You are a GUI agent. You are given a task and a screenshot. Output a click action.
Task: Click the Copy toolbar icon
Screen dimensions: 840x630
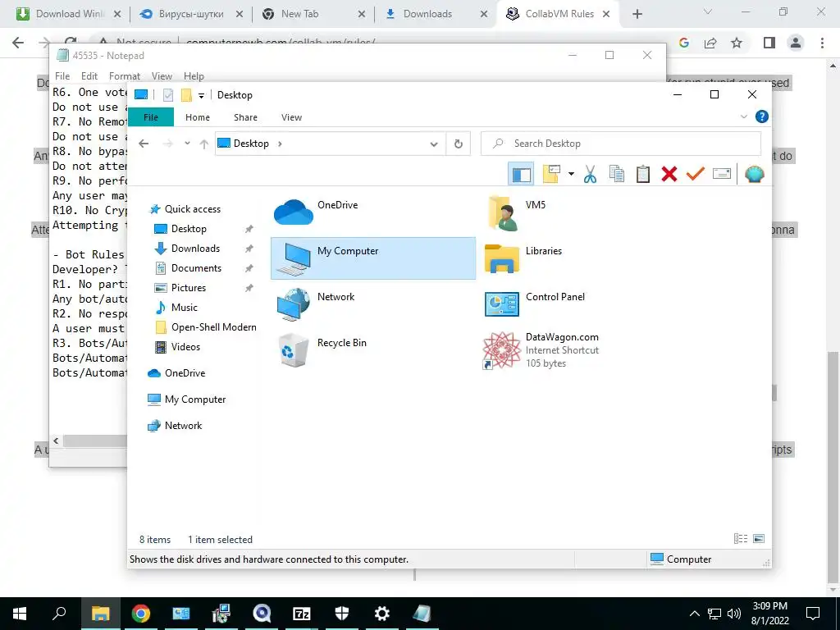tap(617, 174)
